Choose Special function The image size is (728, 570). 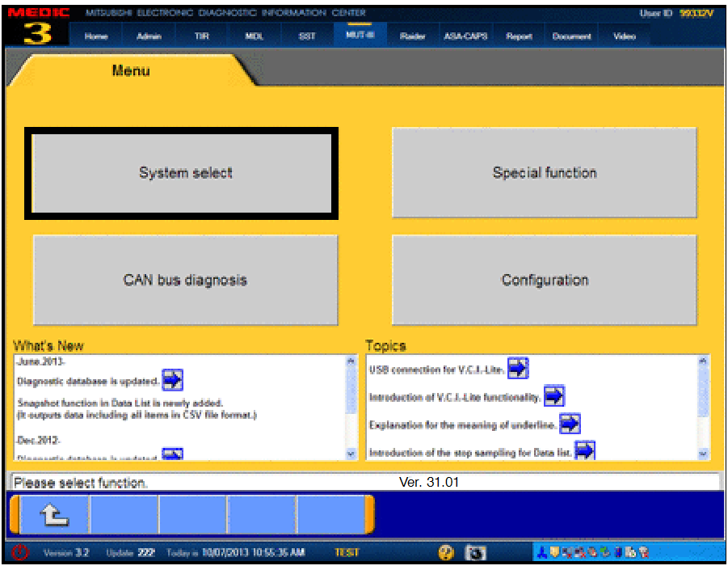coord(545,172)
